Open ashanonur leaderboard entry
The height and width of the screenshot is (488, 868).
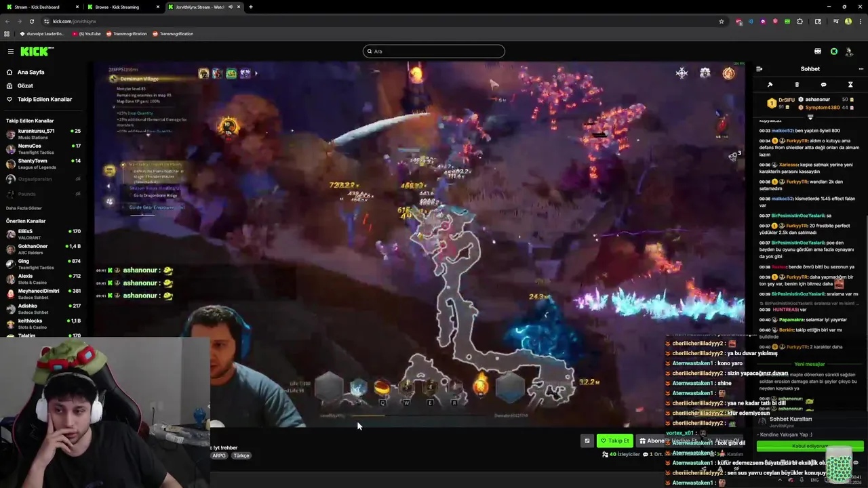826,100
